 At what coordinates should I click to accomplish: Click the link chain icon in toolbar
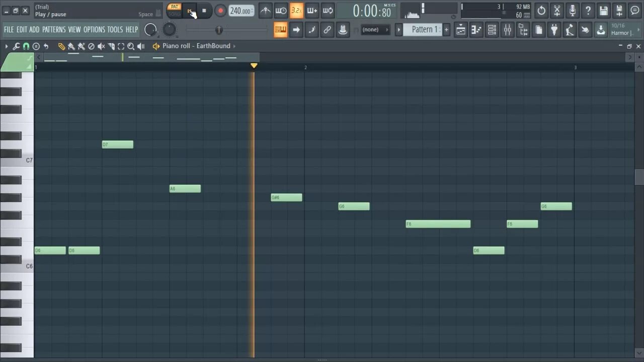[327, 30]
